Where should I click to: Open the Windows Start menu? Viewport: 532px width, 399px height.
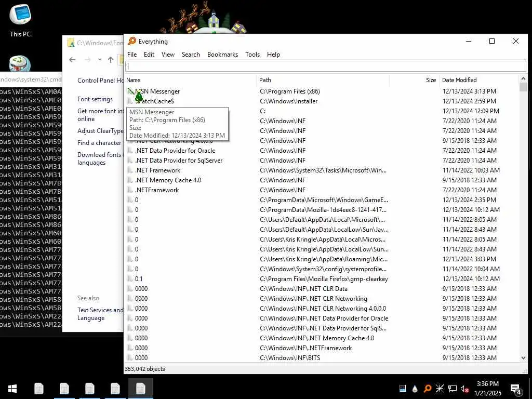pos(12,389)
